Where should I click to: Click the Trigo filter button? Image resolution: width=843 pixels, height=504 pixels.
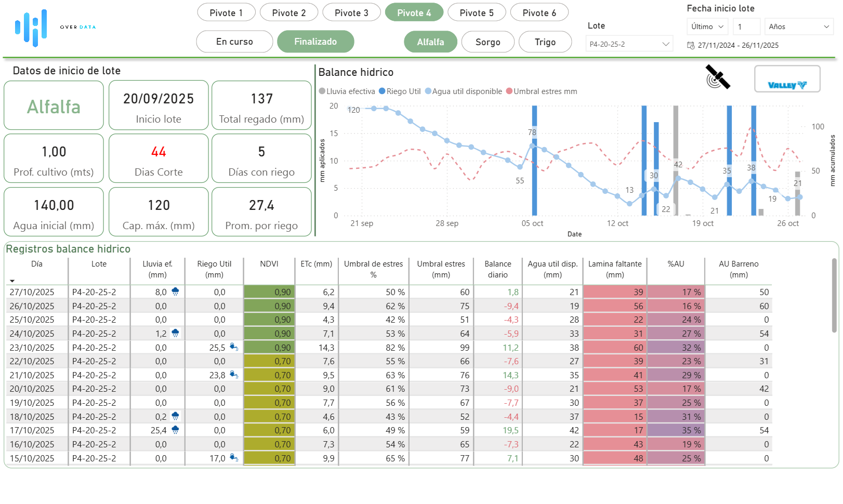point(545,42)
